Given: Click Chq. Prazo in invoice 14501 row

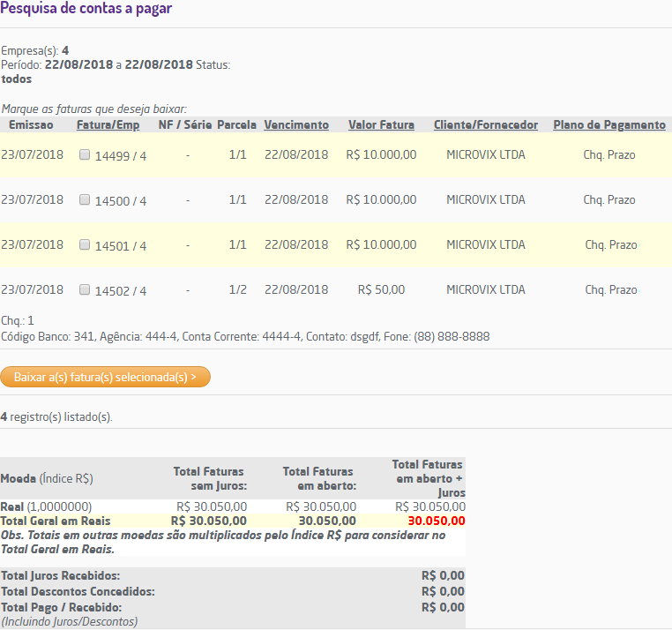Looking at the screenshot, I should (x=611, y=244).
